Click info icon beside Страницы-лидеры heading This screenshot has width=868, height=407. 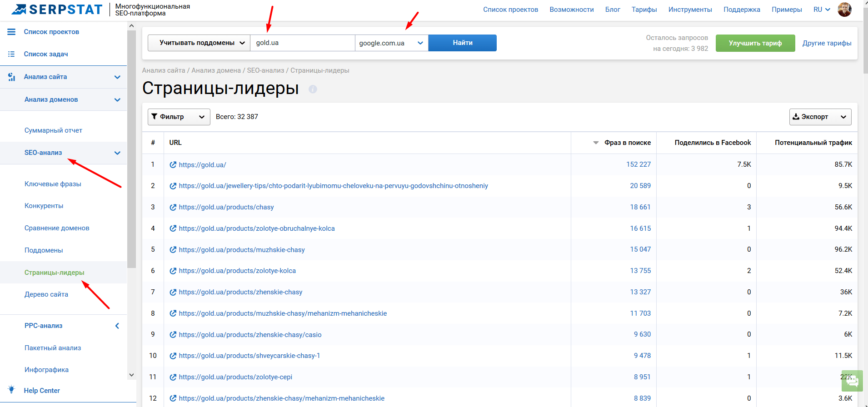click(x=313, y=89)
